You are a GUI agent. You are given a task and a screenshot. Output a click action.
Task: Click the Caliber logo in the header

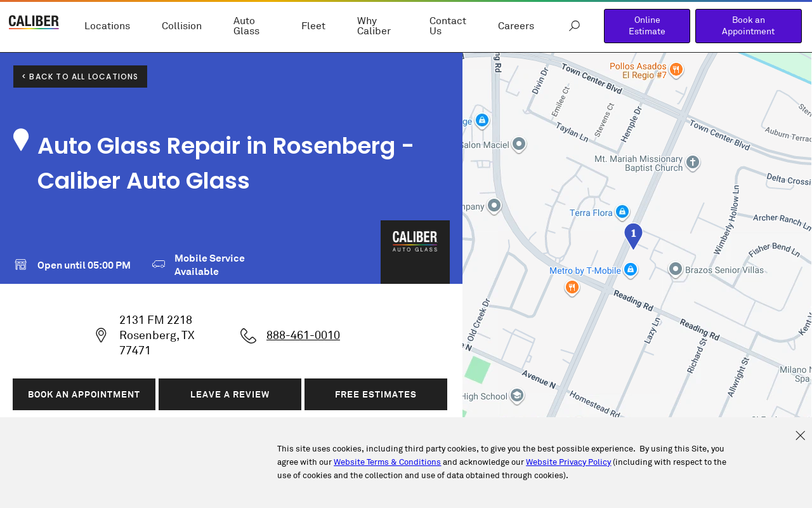[34, 22]
